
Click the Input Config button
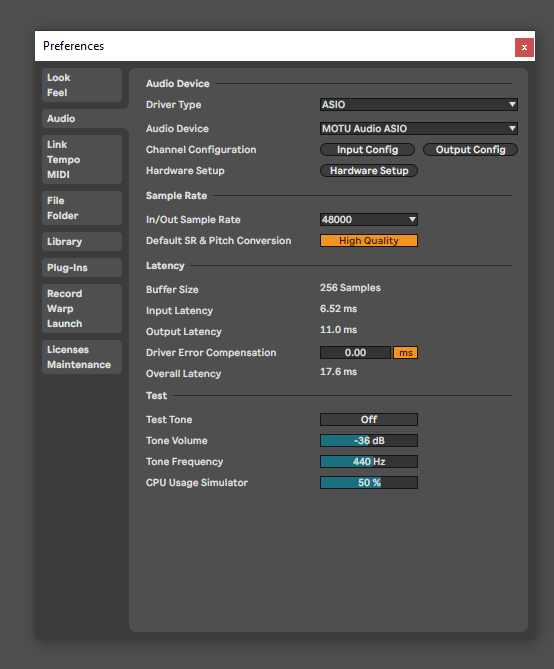[367, 150]
